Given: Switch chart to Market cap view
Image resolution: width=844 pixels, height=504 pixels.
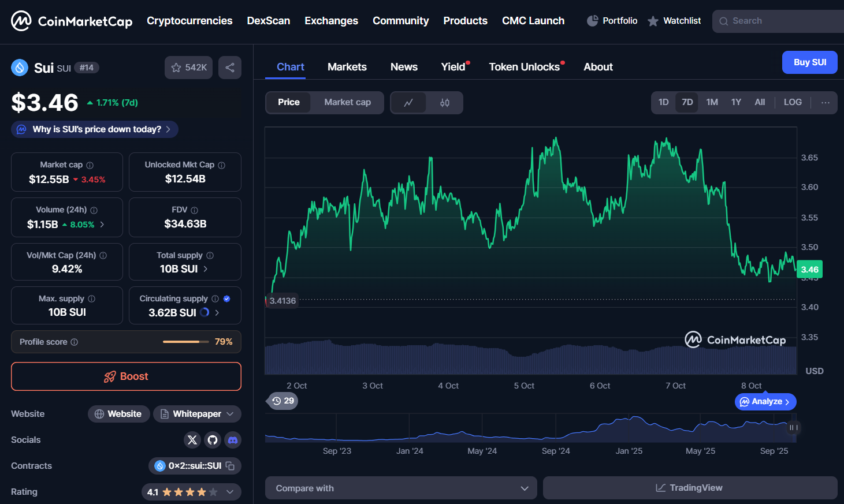Looking at the screenshot, I should tap(347, 102).
